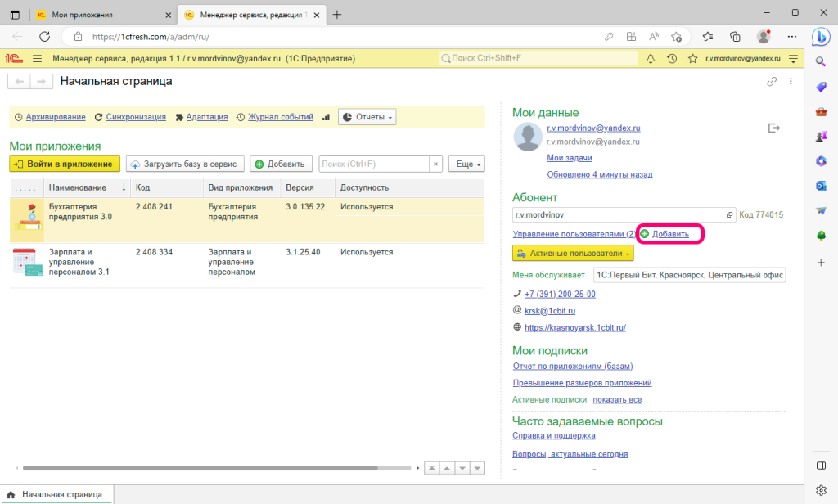Image resolution: width=838 pixels, height=504 pixels.
Task: Click Обновлено 4 минуты назад link
Action: [600, 174]
